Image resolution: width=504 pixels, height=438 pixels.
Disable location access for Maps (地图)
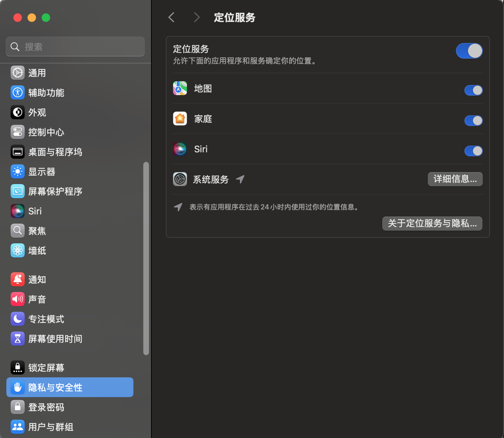pyautogui.click(x=473, y=90)
